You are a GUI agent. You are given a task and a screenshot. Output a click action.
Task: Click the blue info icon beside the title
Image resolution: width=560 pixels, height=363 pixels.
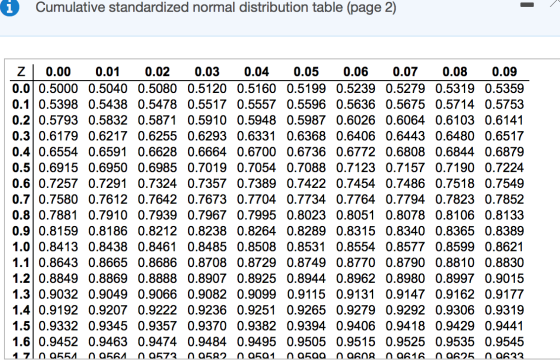9,7
